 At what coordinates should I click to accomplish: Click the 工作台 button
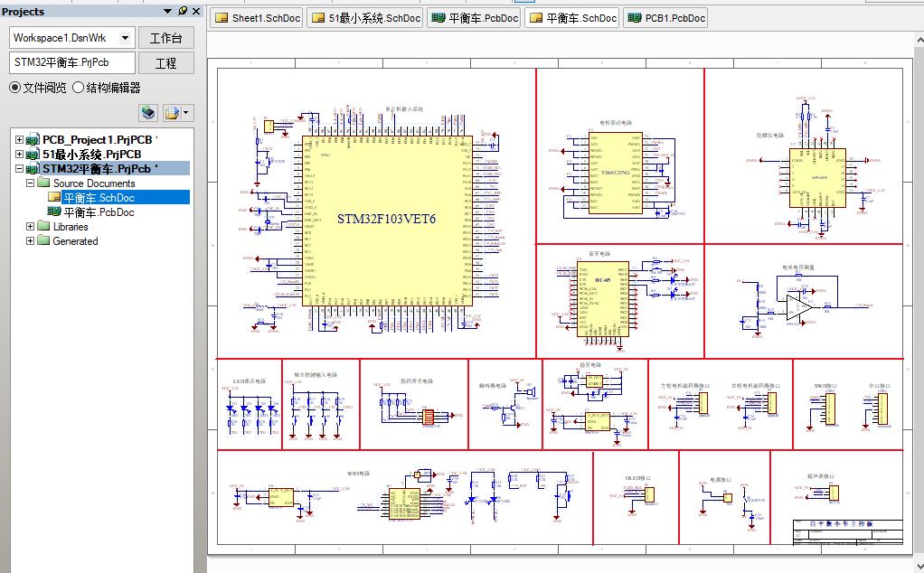[165, 38]
